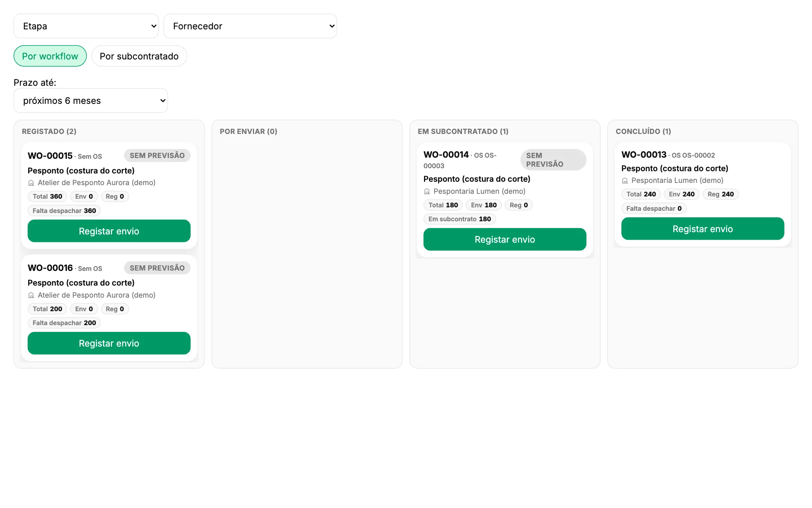This screenshot has width=812, height=508.
Task: Click supplier building icon on WO-00013 card
Action: click(625, 181)
